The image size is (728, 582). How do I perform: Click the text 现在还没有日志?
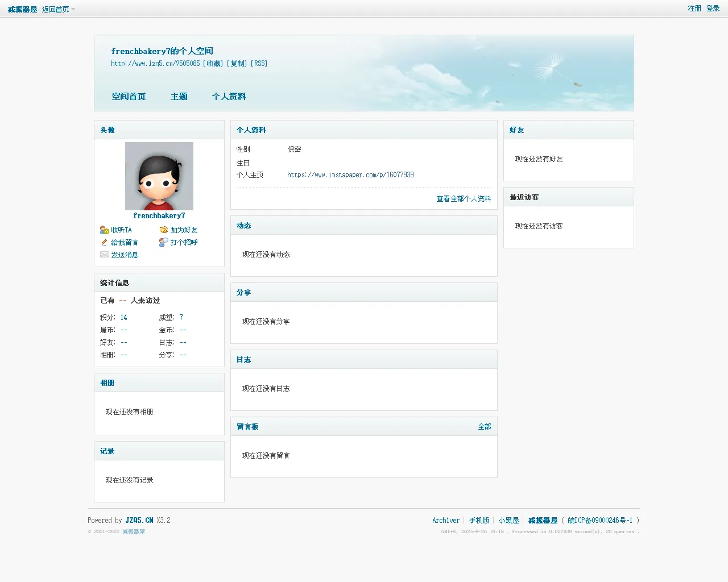pyautogui.click(x=266, y=389)
